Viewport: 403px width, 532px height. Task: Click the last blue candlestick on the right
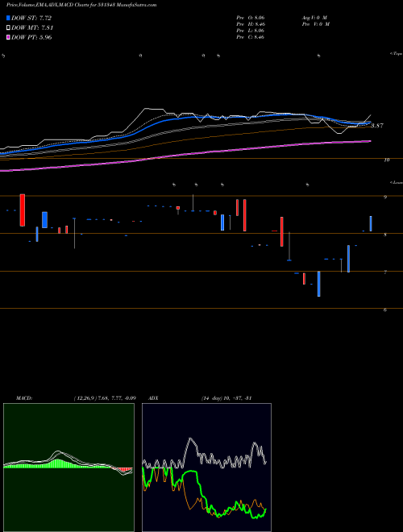point(371,223)
